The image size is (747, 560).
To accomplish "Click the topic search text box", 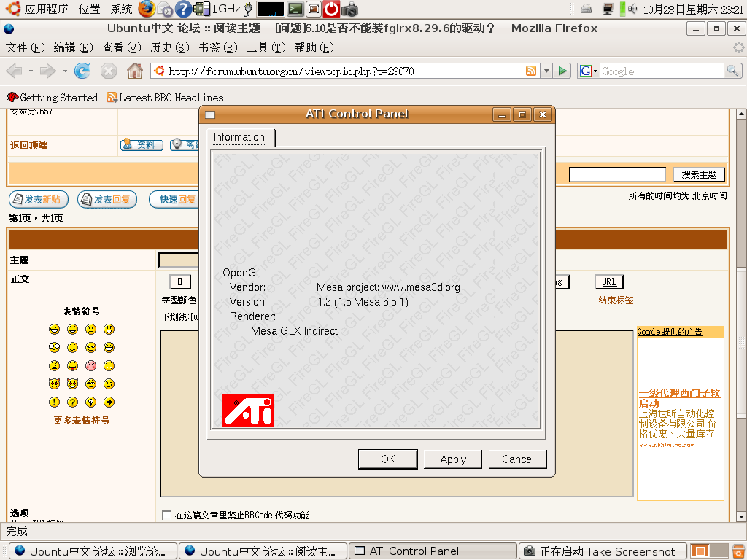I will click(x=617, y=175).
